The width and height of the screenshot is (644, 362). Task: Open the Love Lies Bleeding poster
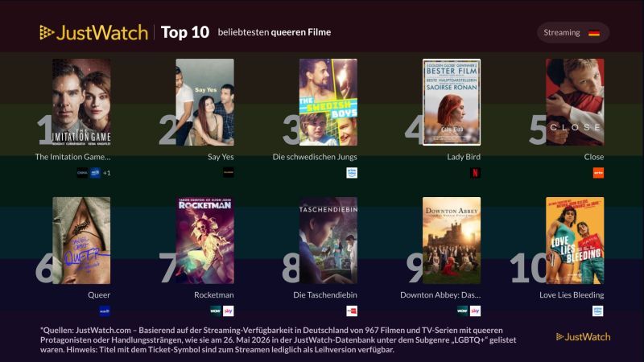tap(575, 240)
